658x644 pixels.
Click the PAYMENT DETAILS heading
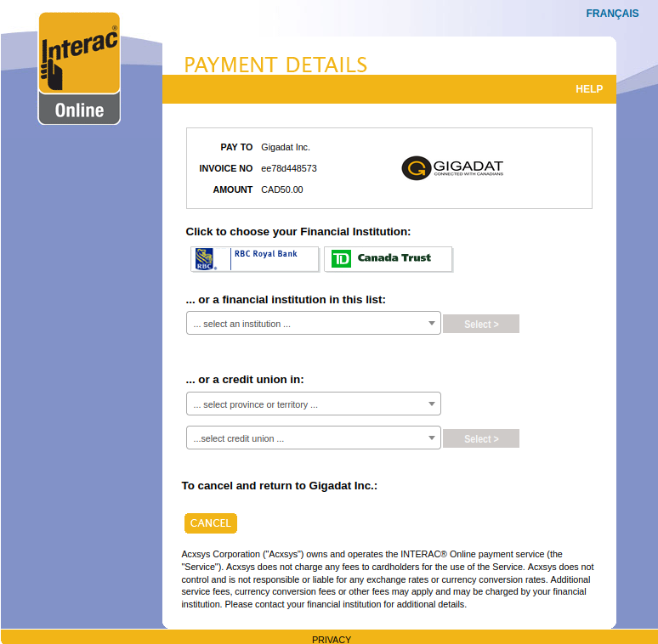(x=275, y=65)
